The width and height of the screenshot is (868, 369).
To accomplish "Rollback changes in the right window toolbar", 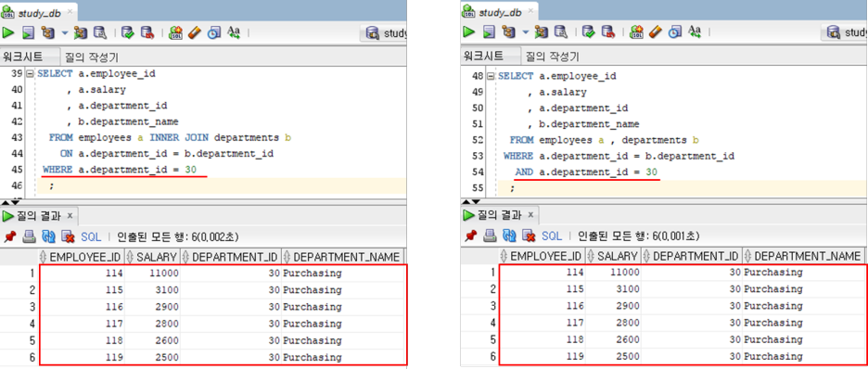I will point(607,32).
